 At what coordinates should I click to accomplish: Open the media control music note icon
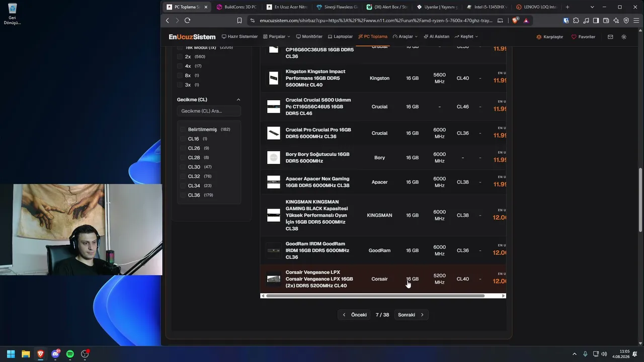tap(586, 21)
